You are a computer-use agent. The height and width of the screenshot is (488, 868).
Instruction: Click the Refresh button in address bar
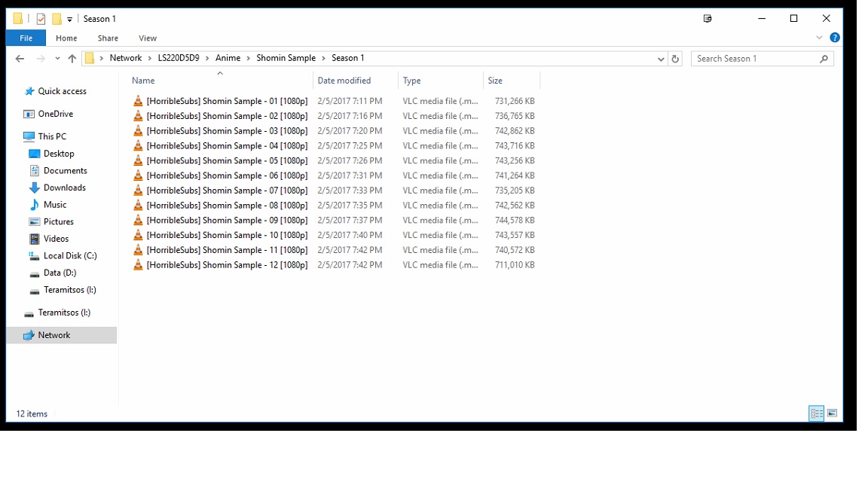click(x=675, y=59)
